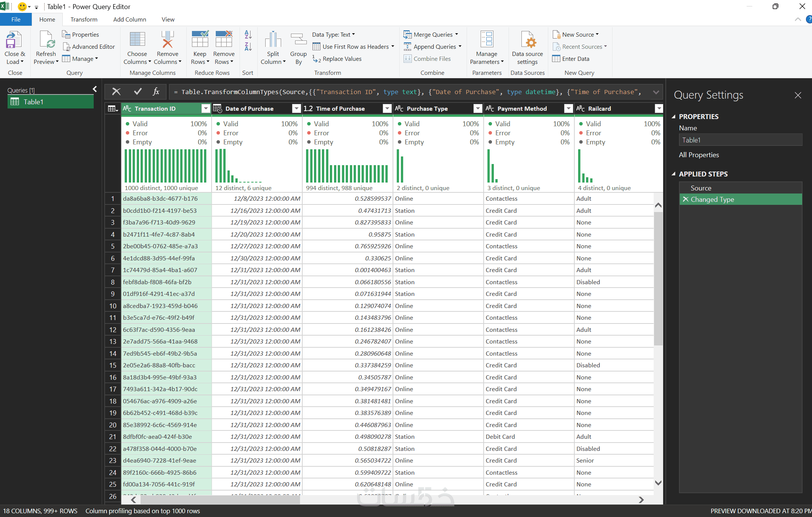Sort column ascending A to Z

click(248, 34)
